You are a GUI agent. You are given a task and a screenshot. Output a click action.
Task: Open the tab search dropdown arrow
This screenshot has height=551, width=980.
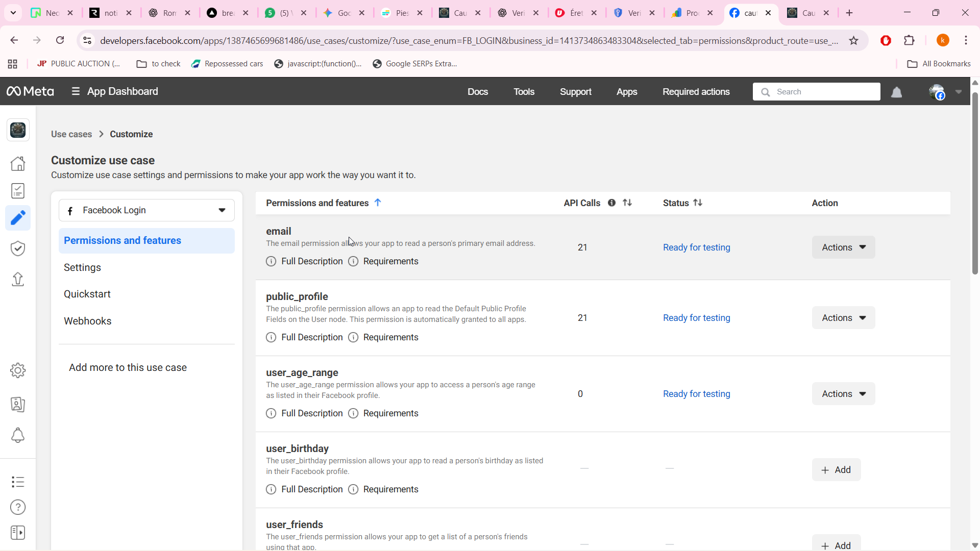13,13
